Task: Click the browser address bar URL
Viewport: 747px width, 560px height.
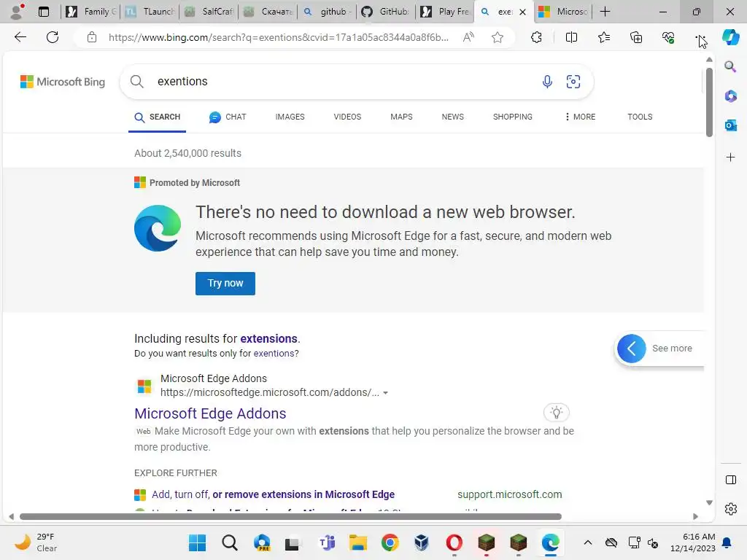Action: (x=278, y=37)
